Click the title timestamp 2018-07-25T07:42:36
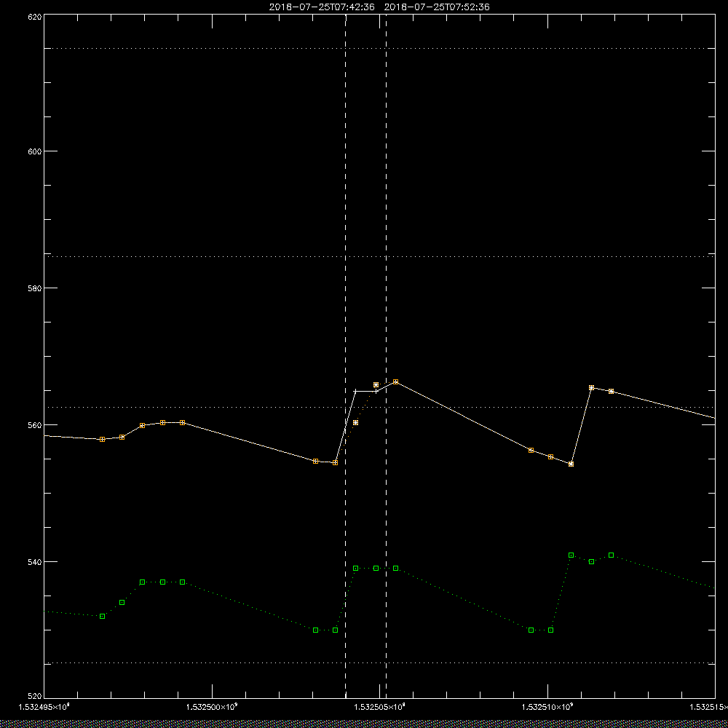This screenshot has width=728, height=728. [322, 7]
